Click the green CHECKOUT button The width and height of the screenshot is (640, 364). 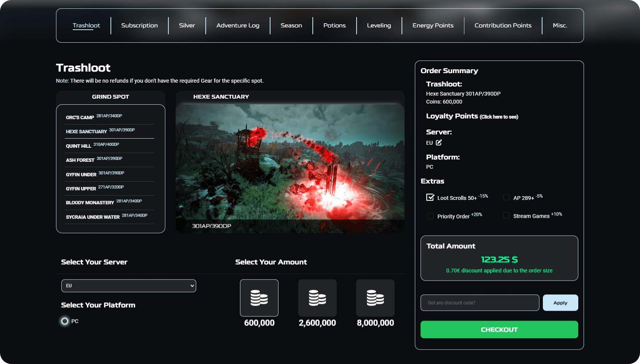pyautogui.click(x=499, y=329)
